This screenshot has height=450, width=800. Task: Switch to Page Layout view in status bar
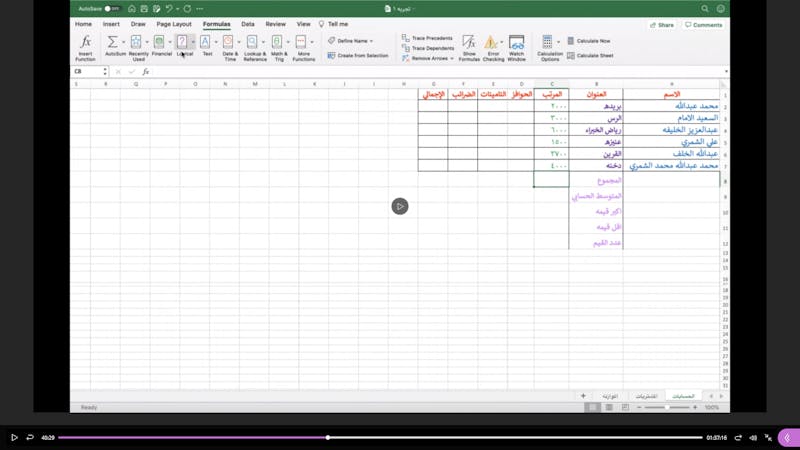point(609,408)
